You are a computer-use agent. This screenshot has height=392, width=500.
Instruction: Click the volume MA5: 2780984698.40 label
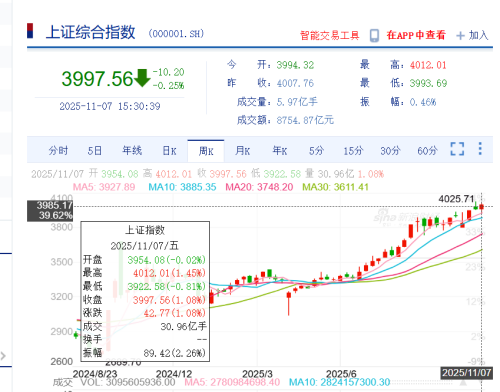[232, 382]
